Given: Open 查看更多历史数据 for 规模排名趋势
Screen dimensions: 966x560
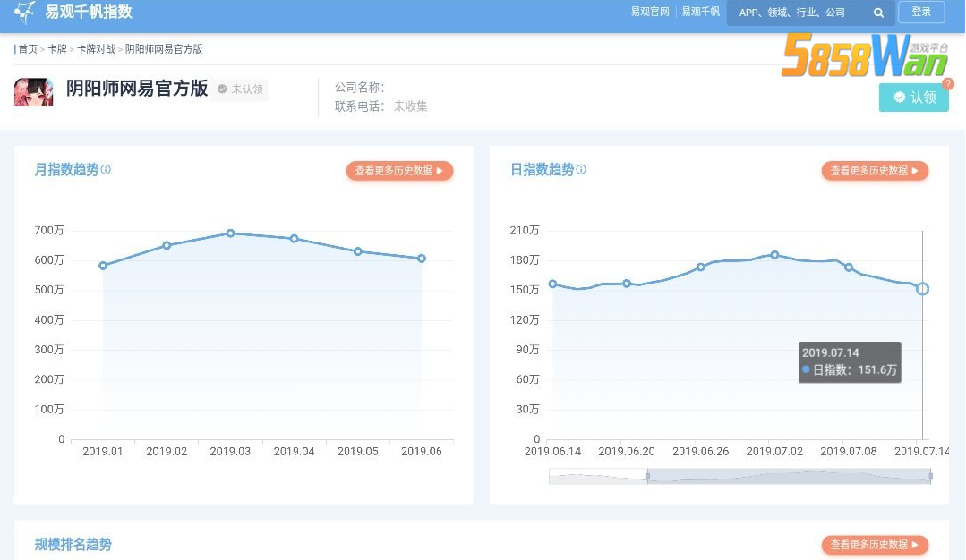Looking at the screenshot, I should 875,545.
